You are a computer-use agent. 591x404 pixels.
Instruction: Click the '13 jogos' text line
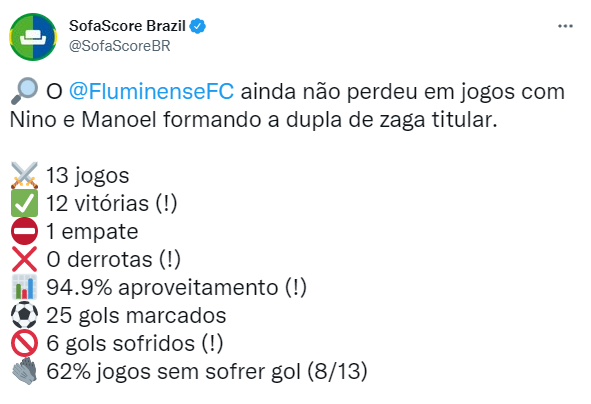87,176
